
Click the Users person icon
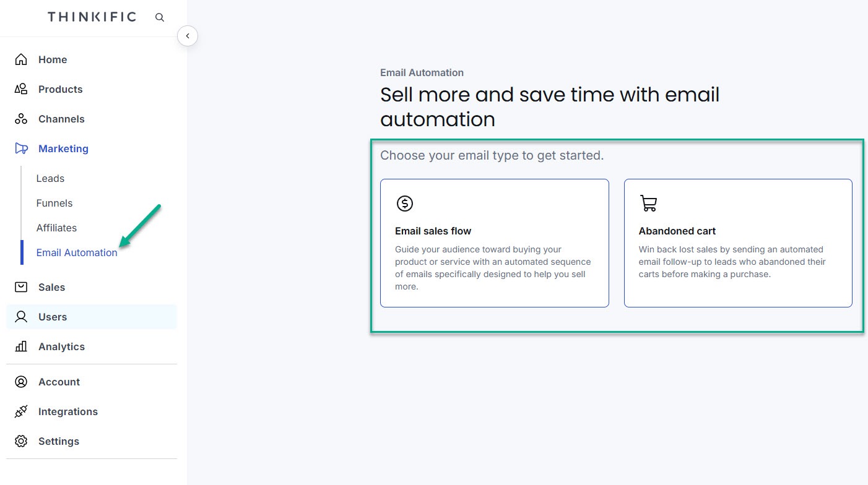(21, 317)
